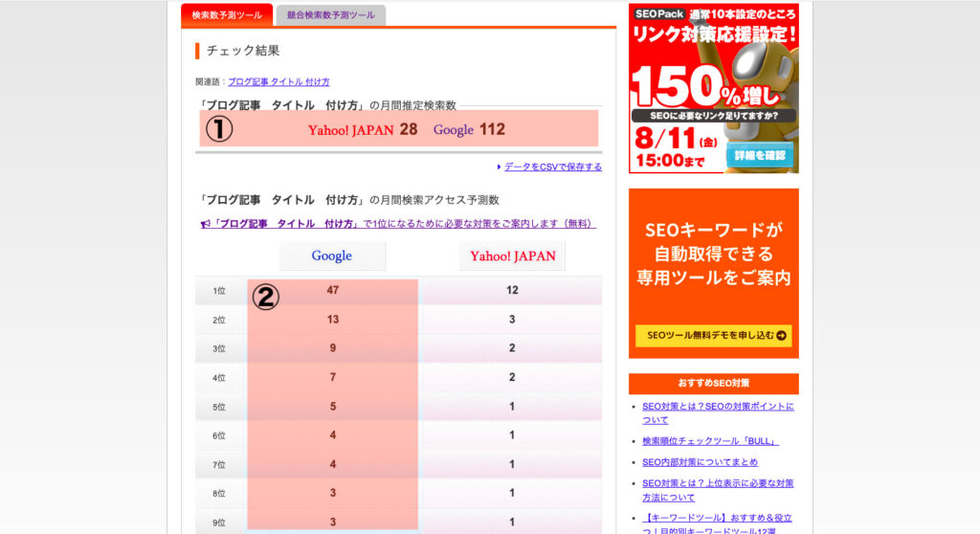Click Yahoo value 12 in the 1位 row
980x534 pixels.
click(x=513, y=290)
